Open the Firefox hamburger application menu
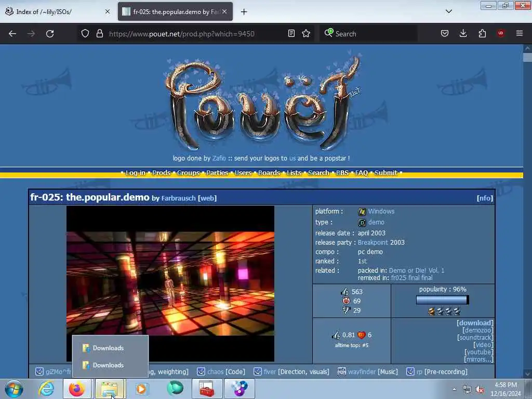The width and height of the screenshot is (532, 399). point(520,34)
